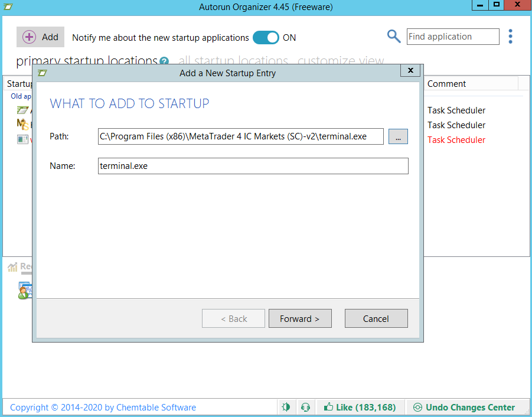This screenshot has height=417, width=532.
Task: Minimize the Autorun Organizer window
Action: (x=480, y=5)
